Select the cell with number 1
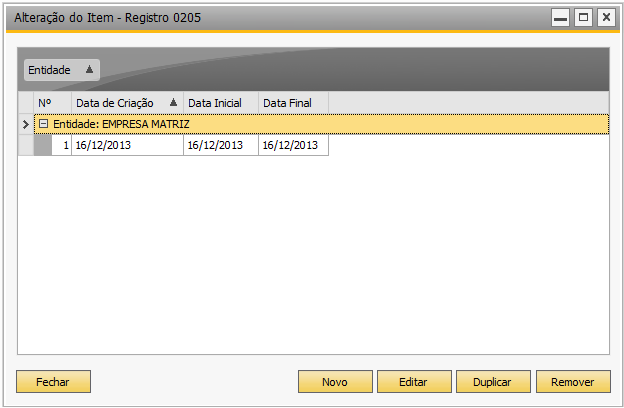Image resolution: width=624 pixels, height=408 pixels. [61, 145]
